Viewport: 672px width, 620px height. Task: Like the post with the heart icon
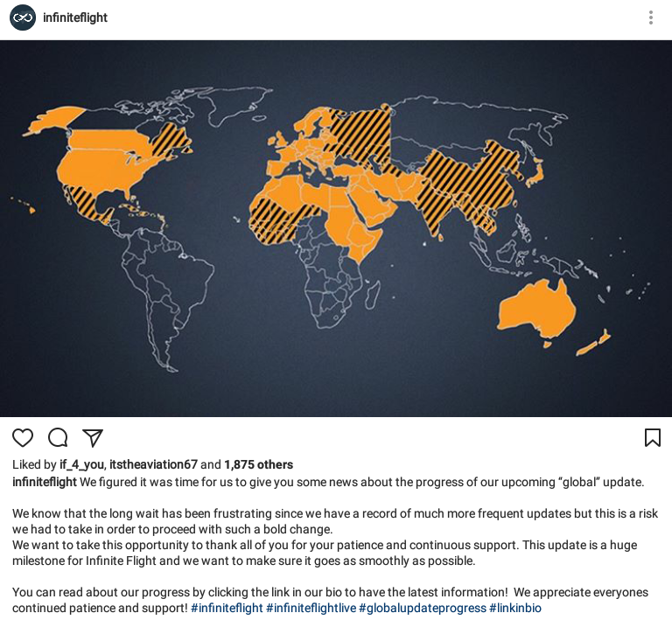click(x=23, y=438)
